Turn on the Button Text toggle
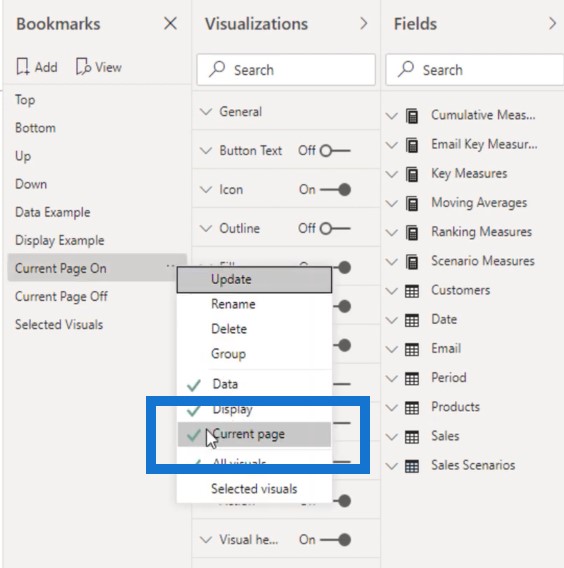Viewport: 564px width, 568px height. click(x=335, y=151)
